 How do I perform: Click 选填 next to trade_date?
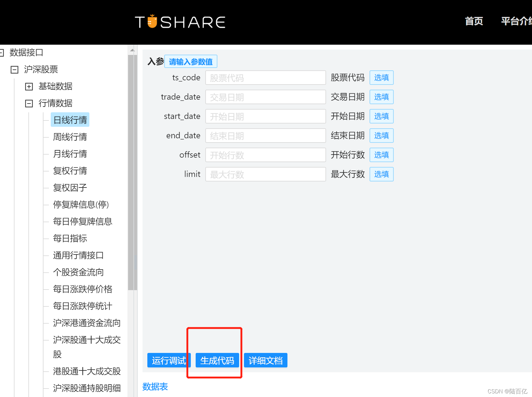(381, 97)
